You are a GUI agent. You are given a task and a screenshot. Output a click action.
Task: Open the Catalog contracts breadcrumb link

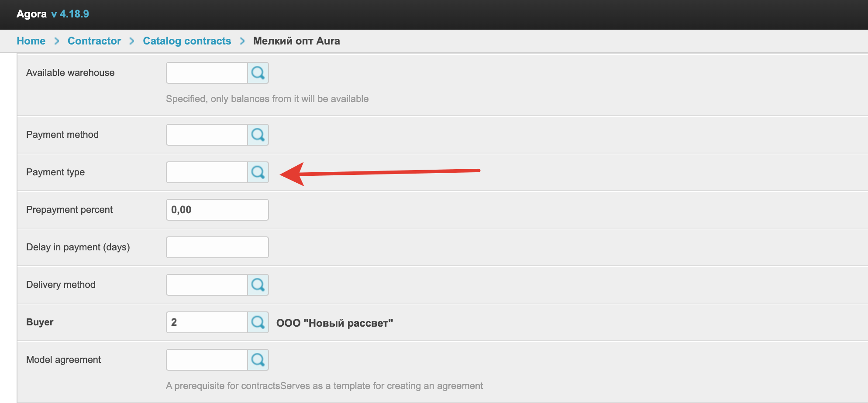coord(187,41)
